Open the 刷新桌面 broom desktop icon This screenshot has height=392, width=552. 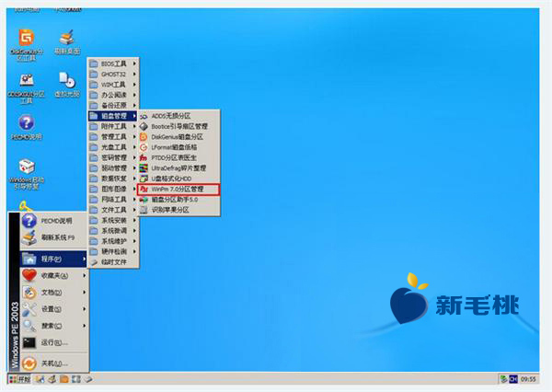pos(67,42)
